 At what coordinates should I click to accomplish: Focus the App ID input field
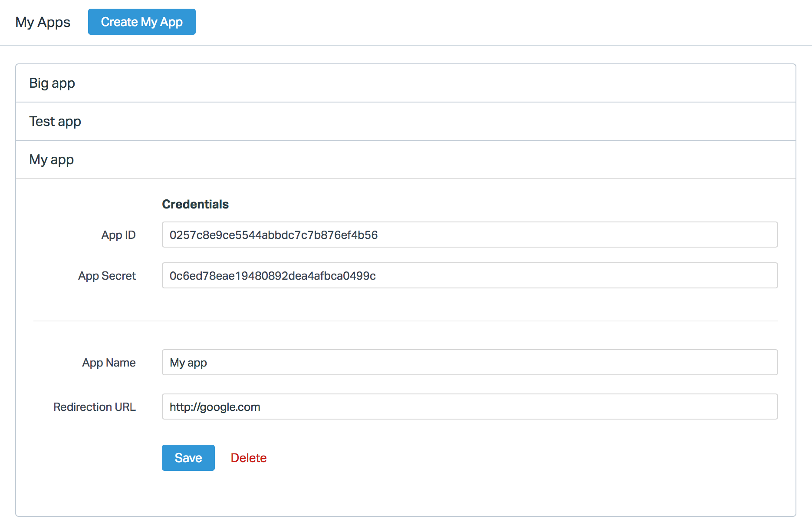(469, 235)
